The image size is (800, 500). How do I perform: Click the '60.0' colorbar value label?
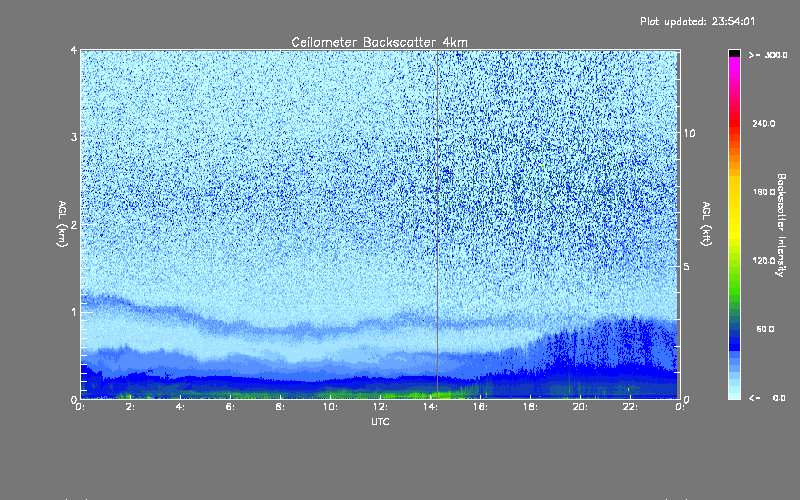point(765,329)
